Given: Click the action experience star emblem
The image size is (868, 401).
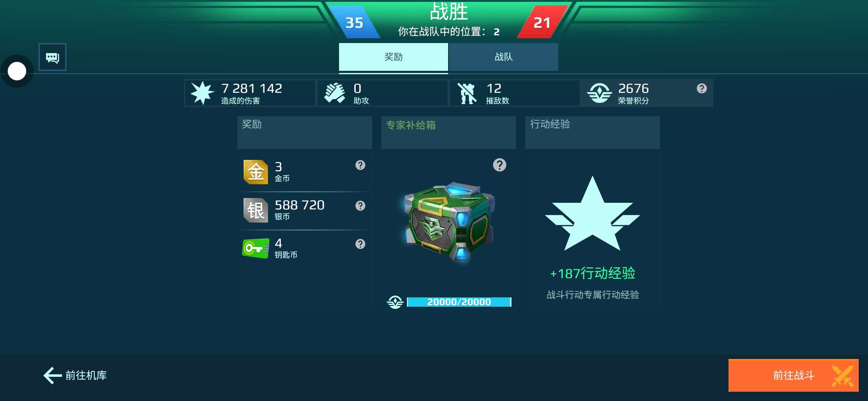Looking at the screenshot, I should 592,214.
